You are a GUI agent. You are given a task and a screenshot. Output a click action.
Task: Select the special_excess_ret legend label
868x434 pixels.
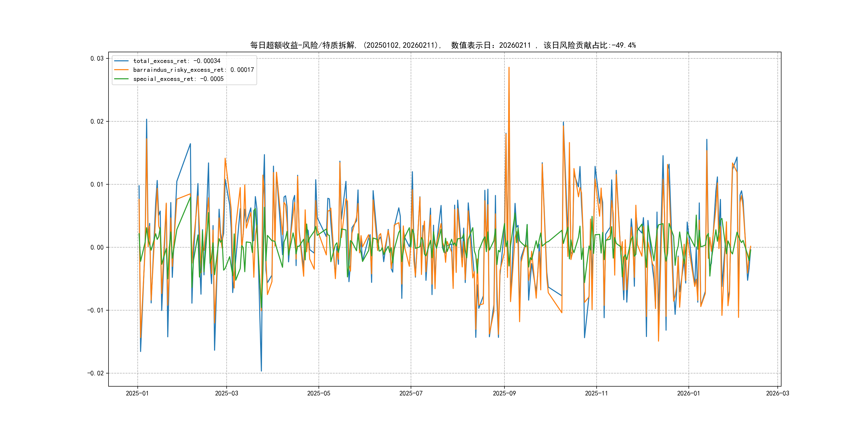(x=178, y=79)
